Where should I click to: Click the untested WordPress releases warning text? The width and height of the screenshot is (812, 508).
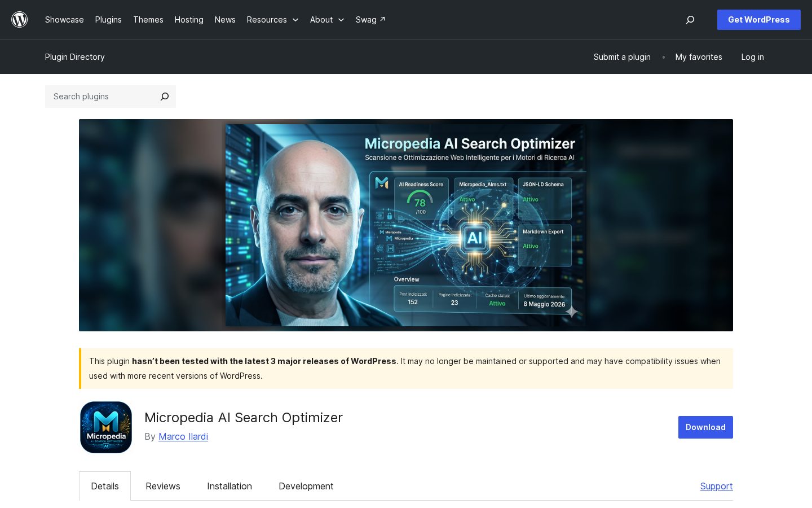pos(406,369)
